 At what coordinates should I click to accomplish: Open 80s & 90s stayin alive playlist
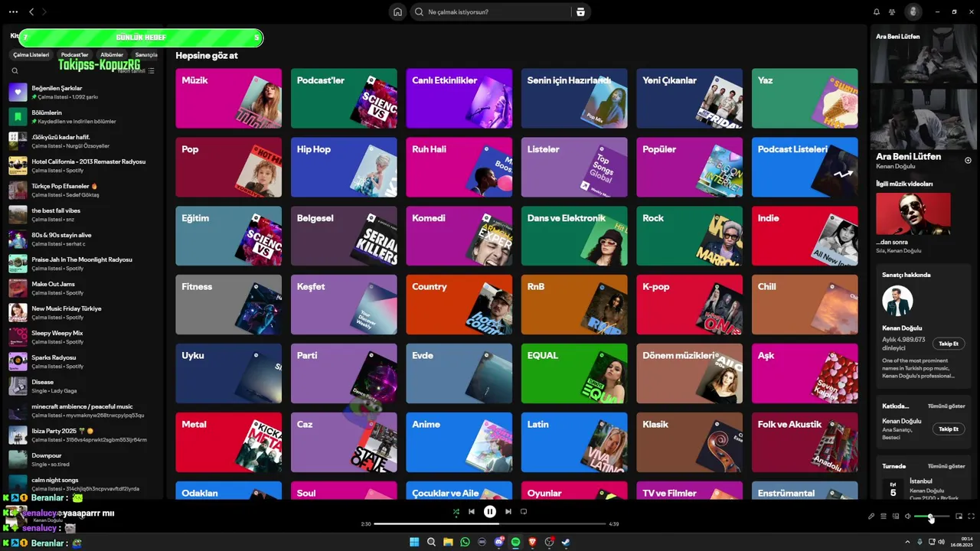[83, 240]
